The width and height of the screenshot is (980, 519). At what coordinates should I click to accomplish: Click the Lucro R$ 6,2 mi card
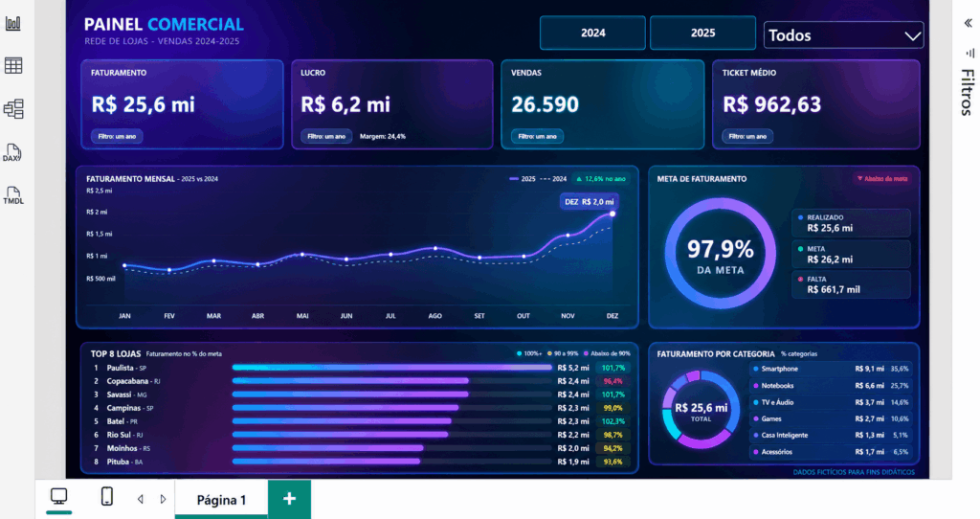pyautogui.click(x=391, y=104)
